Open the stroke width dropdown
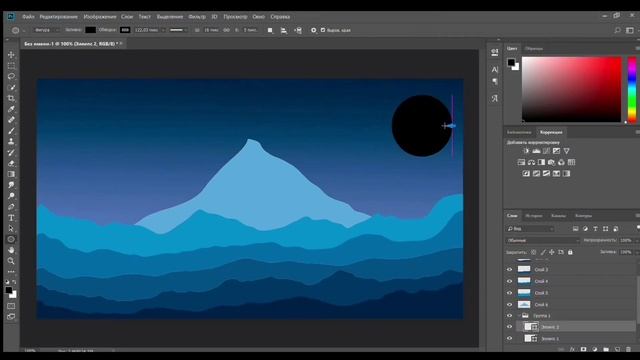The width and height of the screenshot is (640, 360). (164, 30)
